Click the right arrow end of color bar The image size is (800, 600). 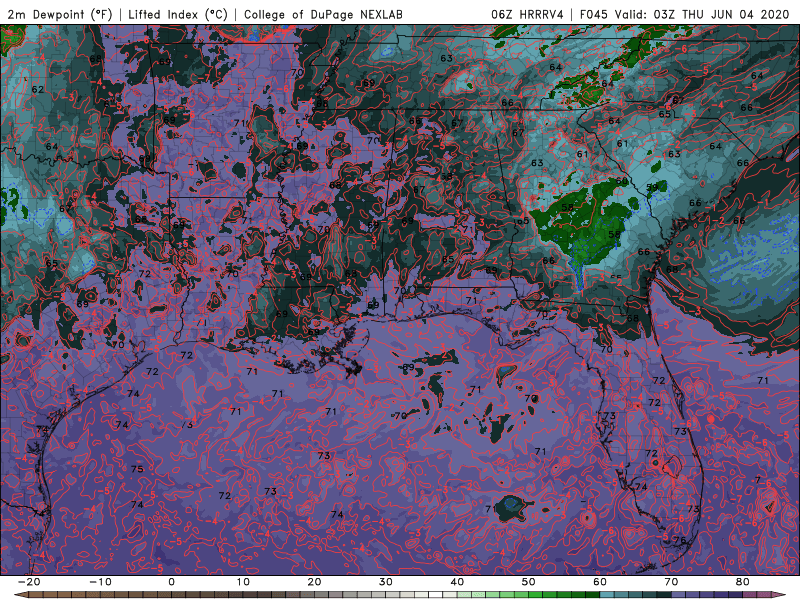click(x=781, y=595)
